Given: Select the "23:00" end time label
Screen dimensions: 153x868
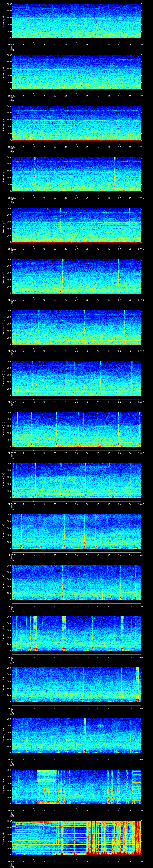Looking at the screenshot, I should [141, 402].
